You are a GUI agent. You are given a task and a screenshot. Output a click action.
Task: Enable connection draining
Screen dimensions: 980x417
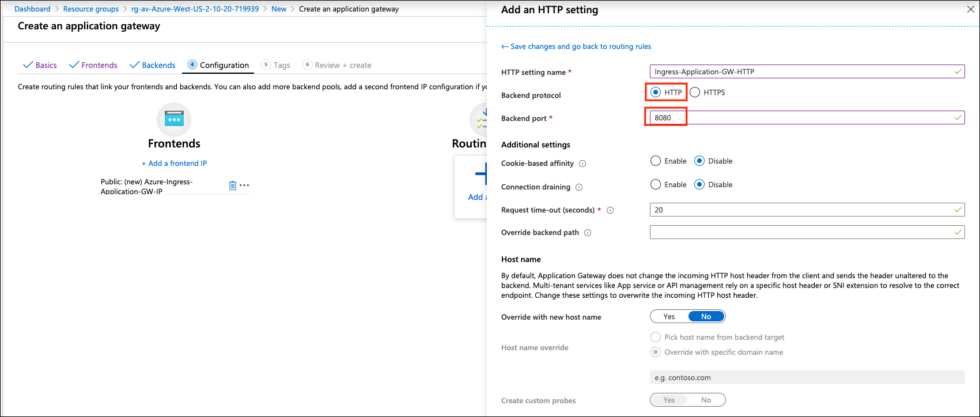pos(656,185)
